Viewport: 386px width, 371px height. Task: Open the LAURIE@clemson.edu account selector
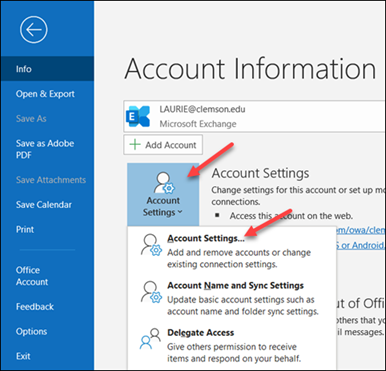pyautogui.click(x=255, y=116)
